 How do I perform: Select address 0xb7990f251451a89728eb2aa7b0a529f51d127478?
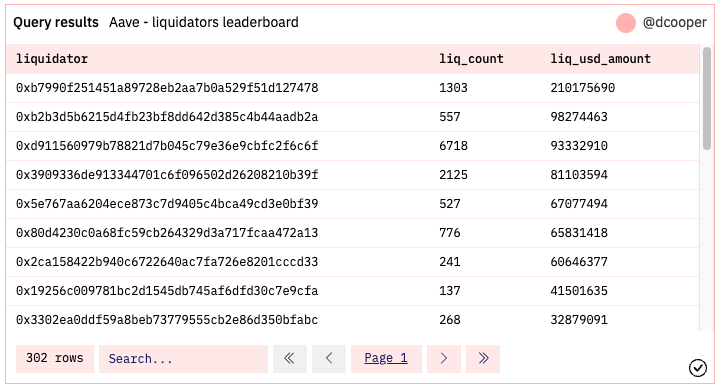pos(167,88)
